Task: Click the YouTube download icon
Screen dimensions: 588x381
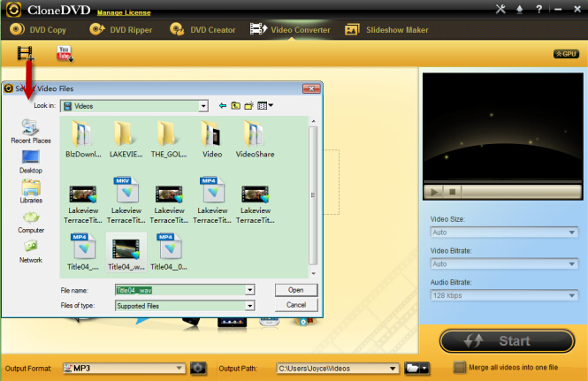Action: pos(65,54)
